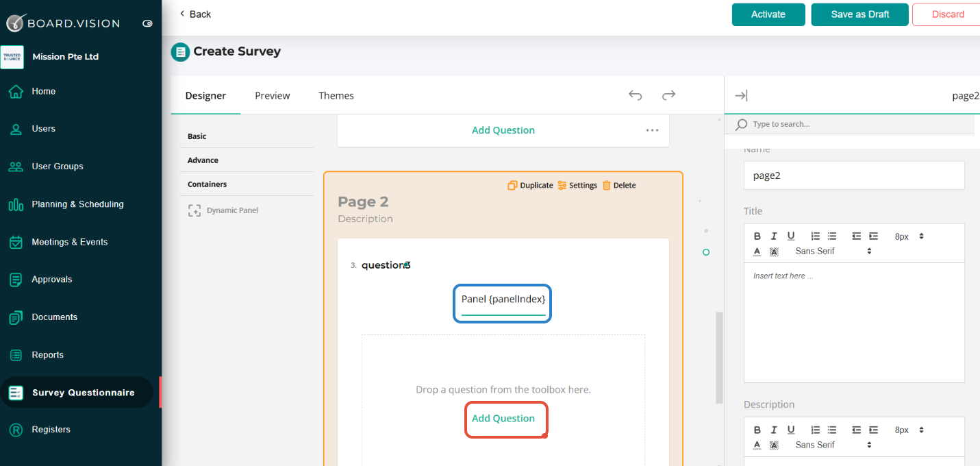Click the Undo arrow icon
The image size is (980, 466).
[636, 95]
